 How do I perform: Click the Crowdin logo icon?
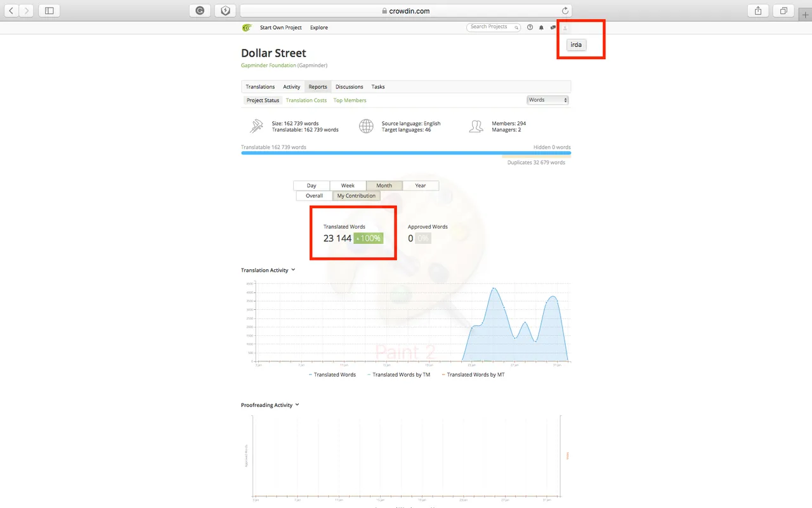tap(247, 27)
